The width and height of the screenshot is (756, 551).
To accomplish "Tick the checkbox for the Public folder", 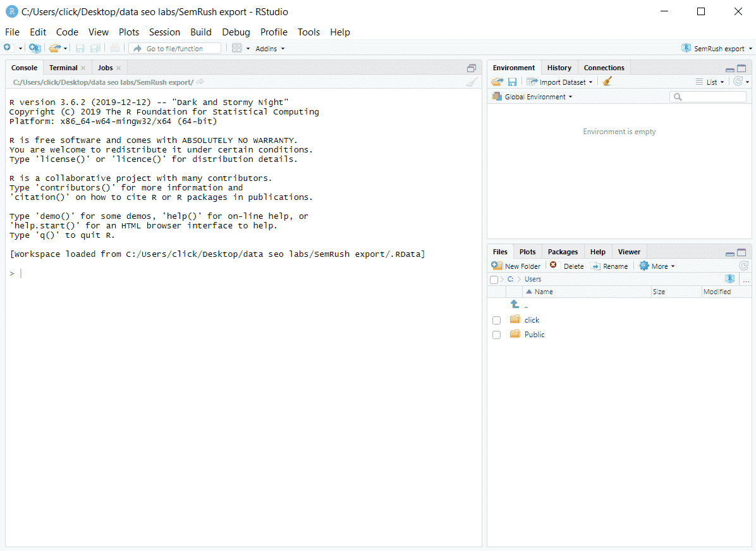I will 497,335.
